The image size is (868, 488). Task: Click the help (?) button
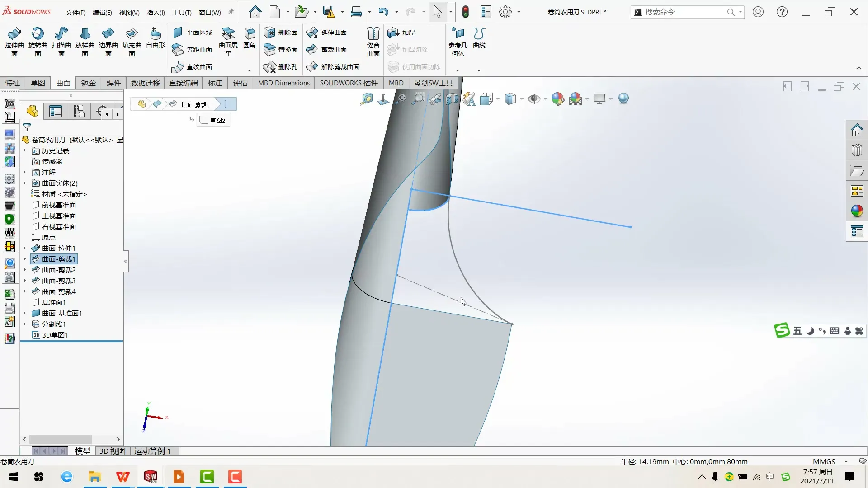783,12
